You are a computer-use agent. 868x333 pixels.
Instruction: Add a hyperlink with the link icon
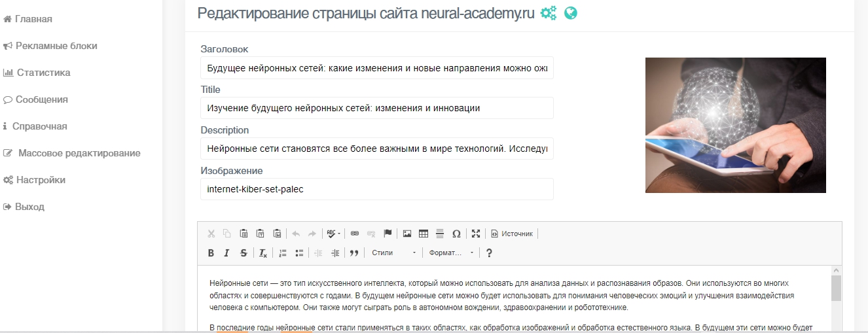click(355, 234)
